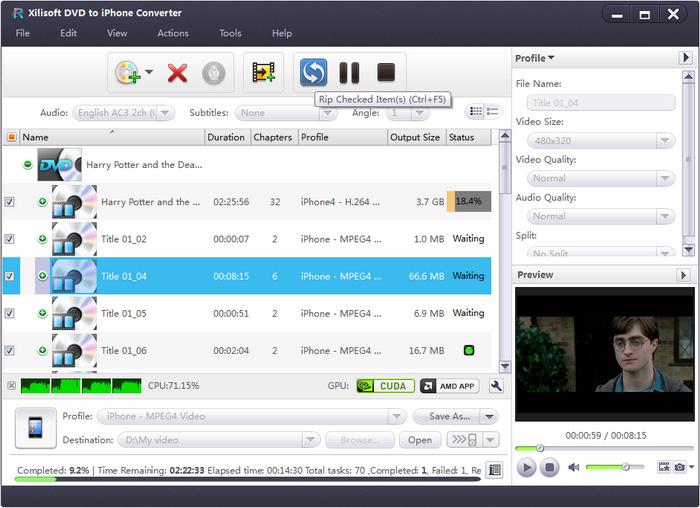Take a snapshot with the camera icon
The width and height of the screenshot is (700, 508).
click(x=679, y=467)
